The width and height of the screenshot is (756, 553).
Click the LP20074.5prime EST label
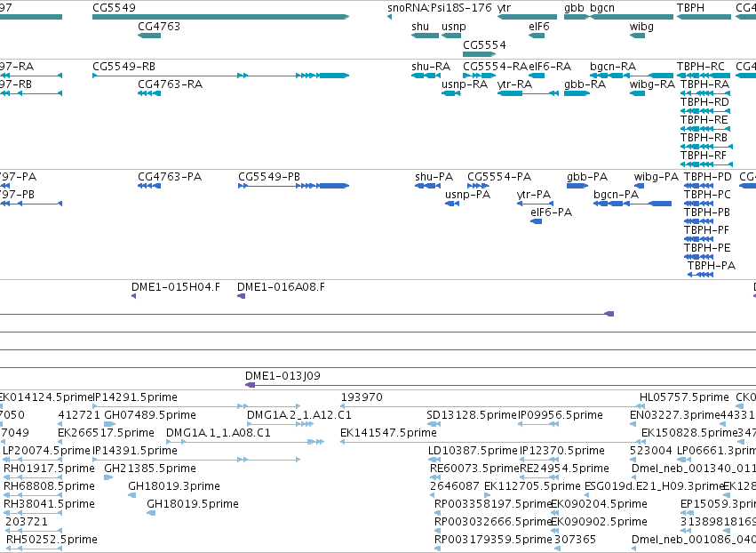pos(46,451)
